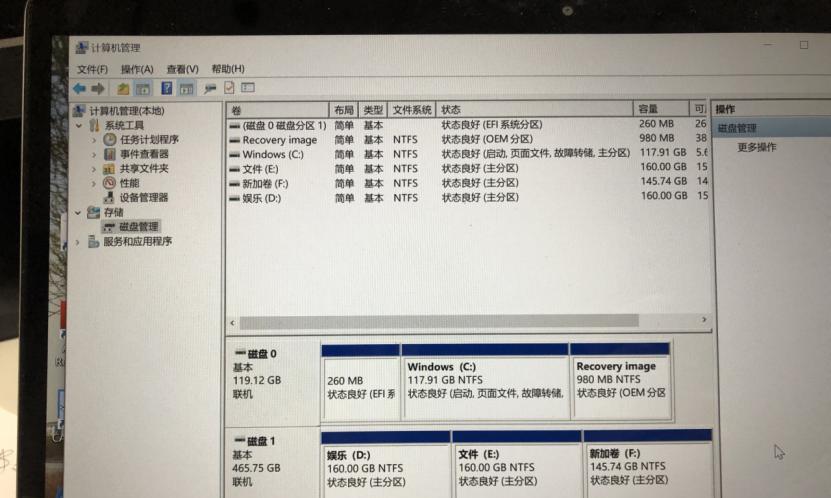Click the last toolbar list view icon
This screenshot has height=498, width=831.
[247, 87]
